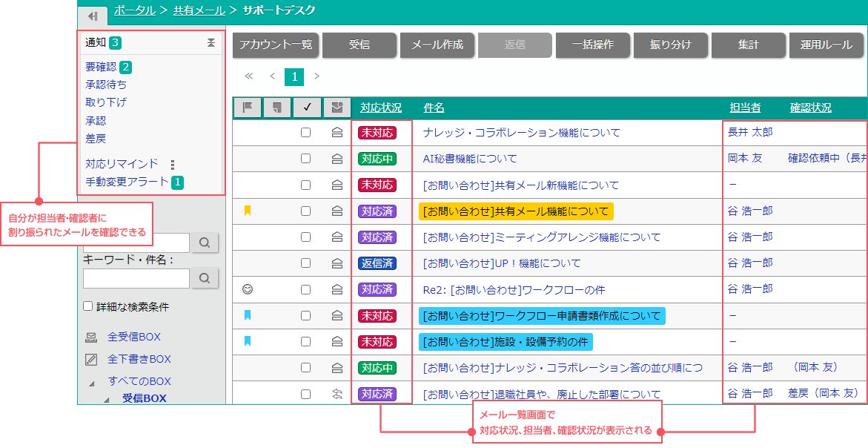
Task: Collapse the すべてのBOX tree node
Action: 93,383
